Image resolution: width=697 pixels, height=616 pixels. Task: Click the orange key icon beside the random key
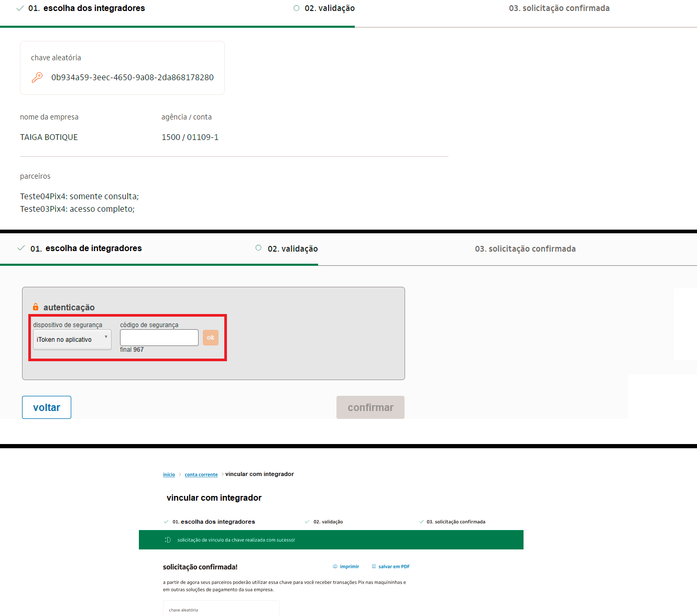point(37,78)
